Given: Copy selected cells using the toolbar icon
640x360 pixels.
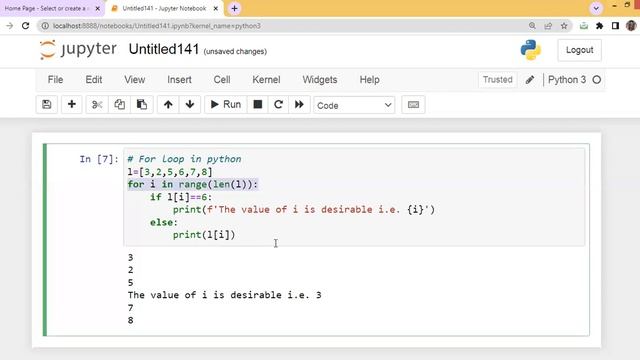Looking at the screenshot, I should (119, 104).
